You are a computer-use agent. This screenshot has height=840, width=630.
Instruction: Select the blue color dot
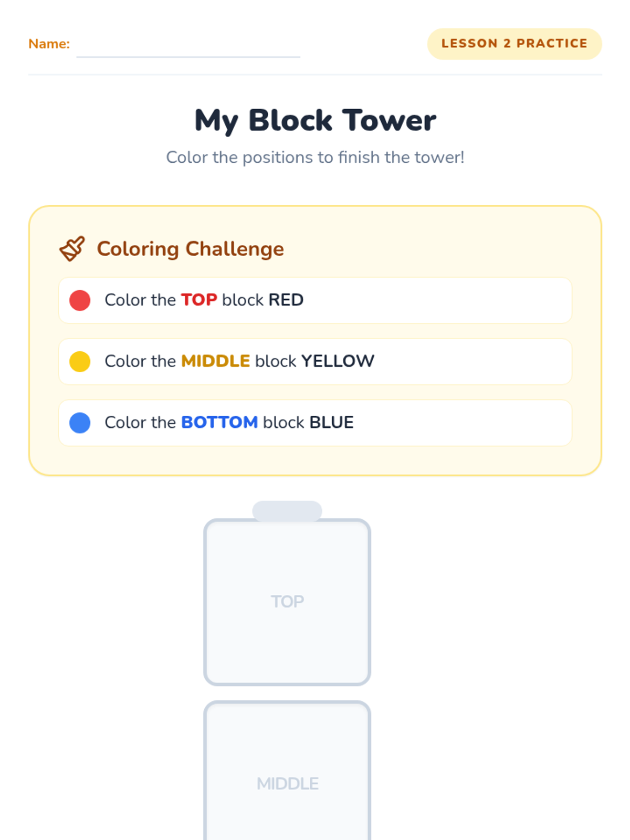(x=80, y=423)
